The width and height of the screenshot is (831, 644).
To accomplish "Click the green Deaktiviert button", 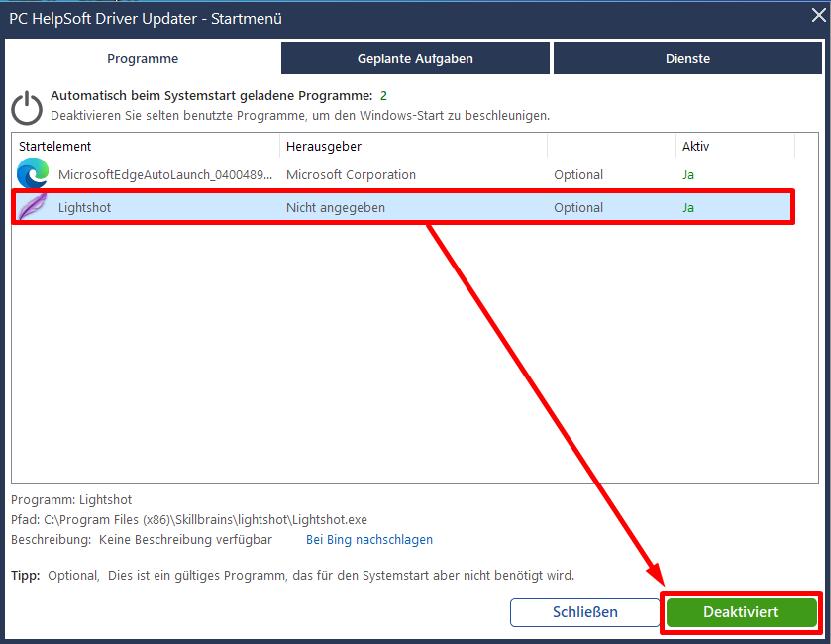I will click(741, 612).
